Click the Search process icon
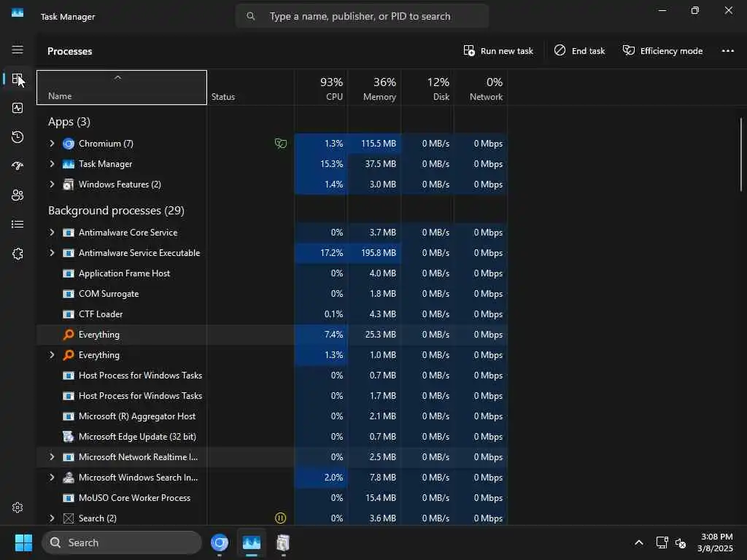 pyautogui.click(x=69, y=518)
